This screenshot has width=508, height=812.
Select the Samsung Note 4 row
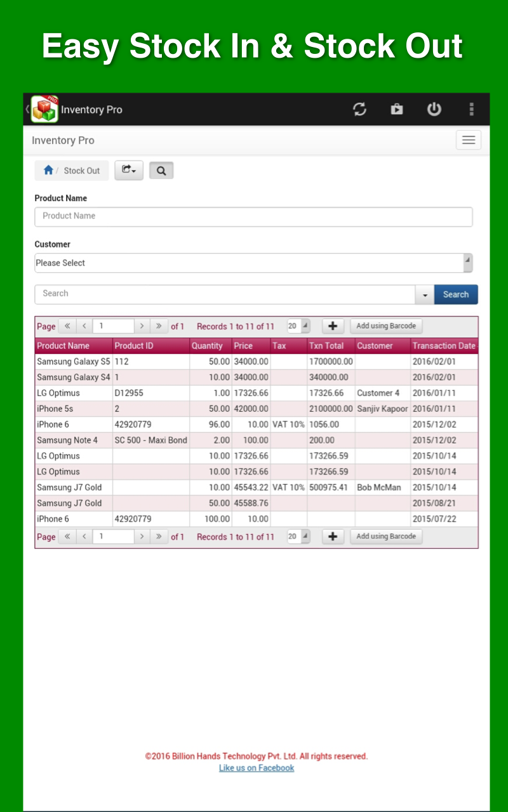tap(257, 440)
